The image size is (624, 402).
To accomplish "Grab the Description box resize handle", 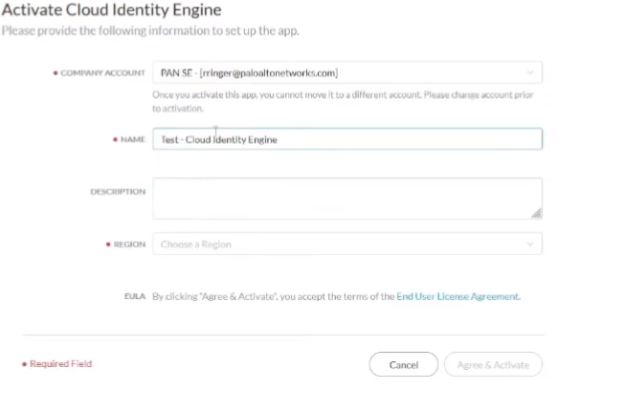I will (x=536, y=213).
